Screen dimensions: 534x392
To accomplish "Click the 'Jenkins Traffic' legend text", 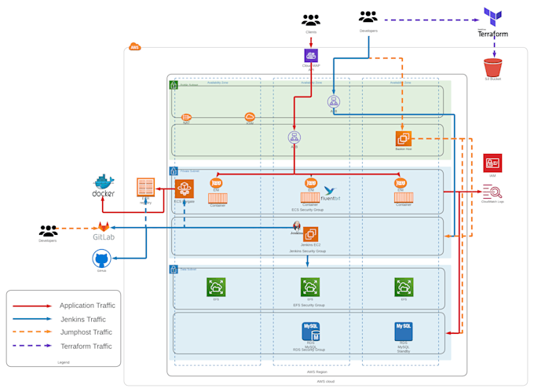I will (x=83, y=320).
